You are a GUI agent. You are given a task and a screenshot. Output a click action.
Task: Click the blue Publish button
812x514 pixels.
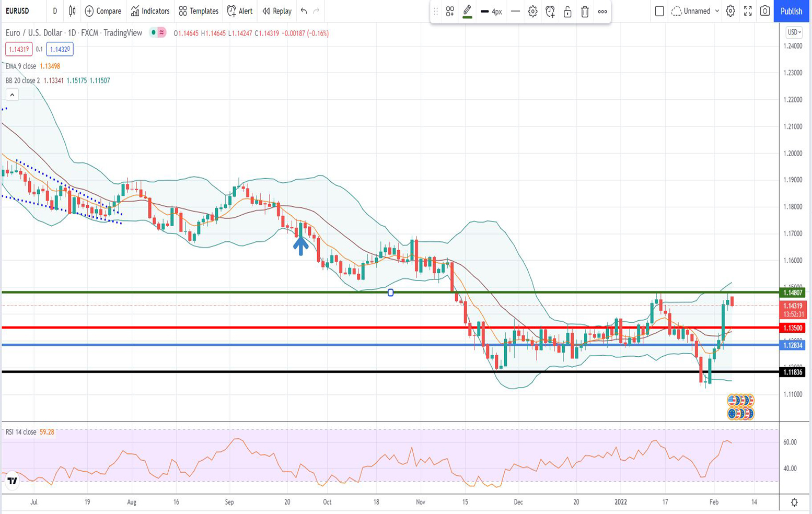coord(791,11)
